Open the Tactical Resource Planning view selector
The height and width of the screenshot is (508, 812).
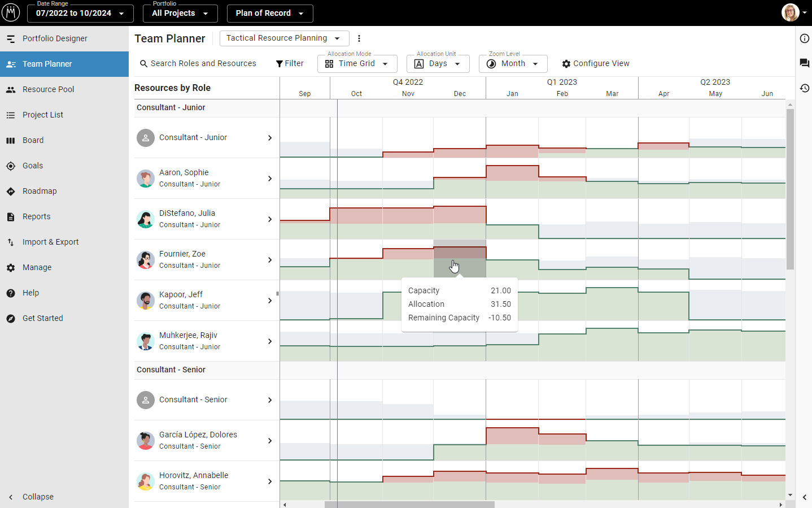284,38
